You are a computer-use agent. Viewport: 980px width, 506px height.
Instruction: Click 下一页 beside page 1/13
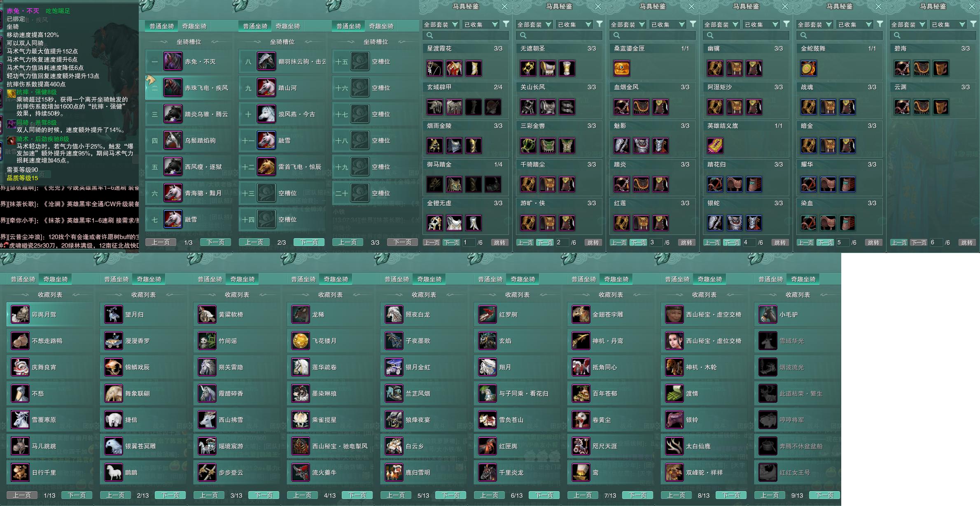77,495
